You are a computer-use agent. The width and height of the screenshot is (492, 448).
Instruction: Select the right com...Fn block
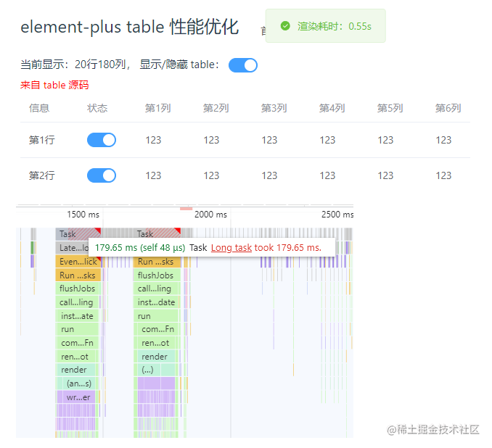157,329
